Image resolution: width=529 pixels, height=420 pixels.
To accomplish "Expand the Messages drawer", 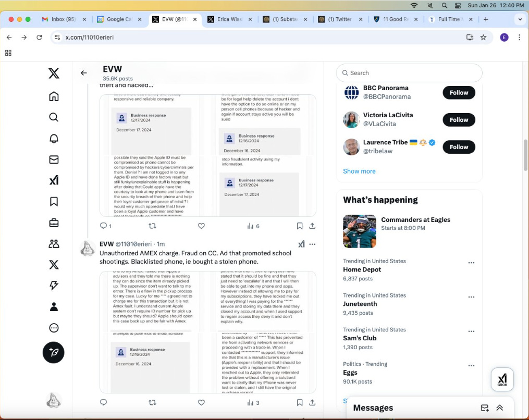I will [x=500, y=408].
